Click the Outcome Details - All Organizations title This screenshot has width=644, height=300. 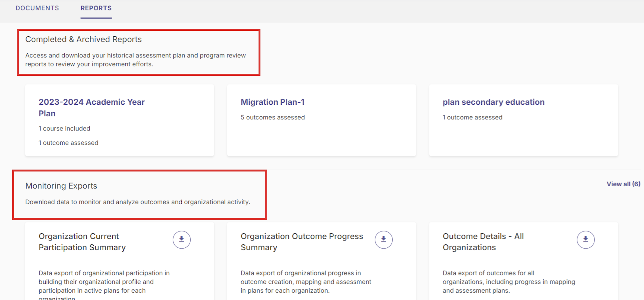483,242
